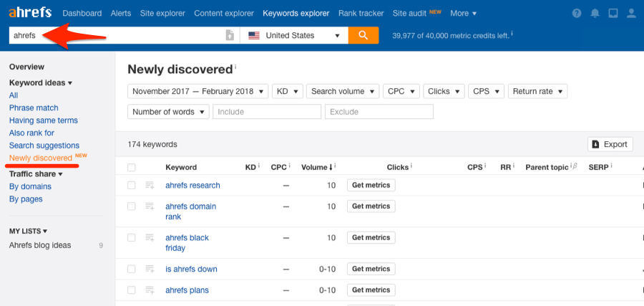Open the Number of words dropdown
644x306 pixels.
pos(168,112)
